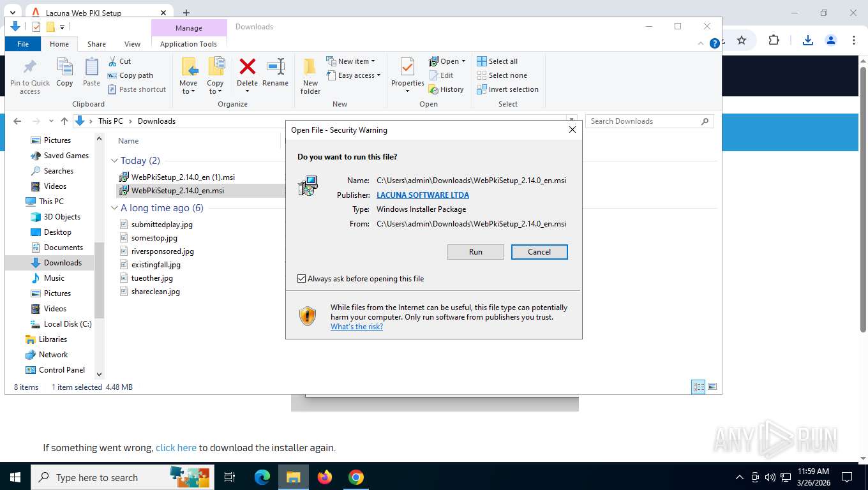
Task: Click 'click here' download link
Action: point(176,448)
